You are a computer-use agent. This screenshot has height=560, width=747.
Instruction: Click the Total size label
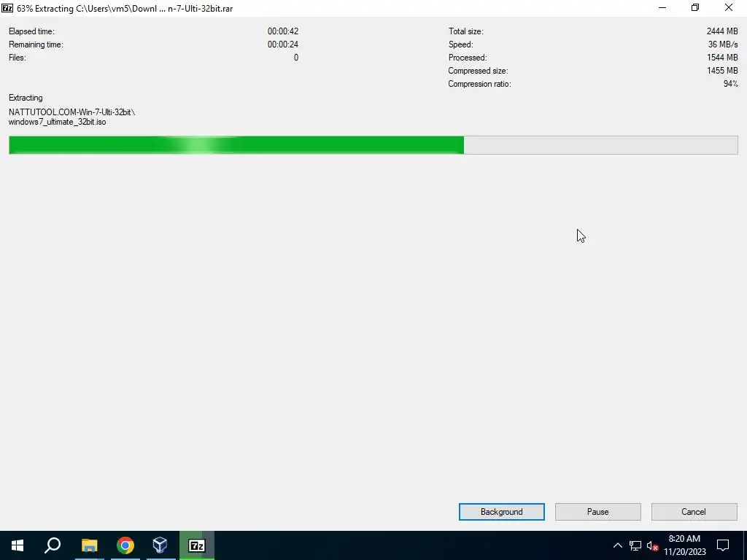pyautogui.click(x=465, y=31)
